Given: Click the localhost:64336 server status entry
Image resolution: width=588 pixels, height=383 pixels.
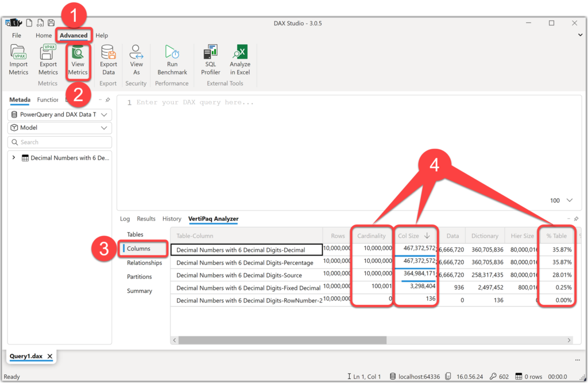Looking at the screenshot, I should pos(415,376).
